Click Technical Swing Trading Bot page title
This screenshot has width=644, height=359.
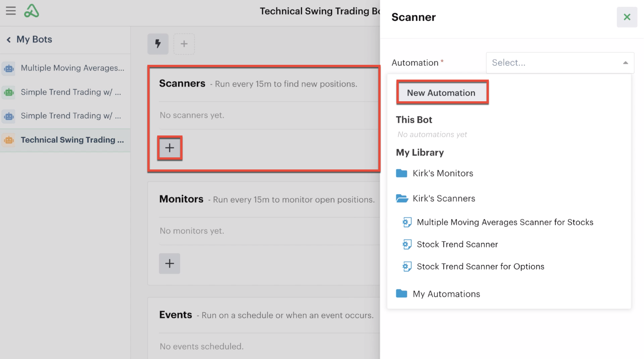pos(320,11)
